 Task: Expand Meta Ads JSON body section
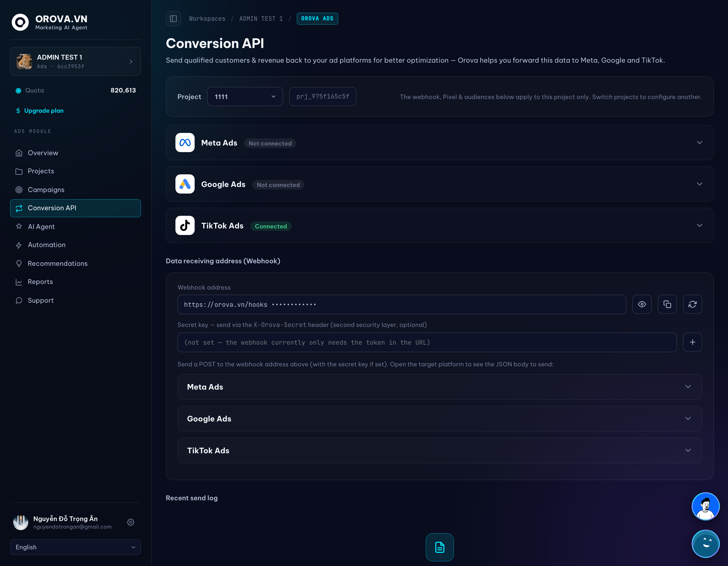439,387
